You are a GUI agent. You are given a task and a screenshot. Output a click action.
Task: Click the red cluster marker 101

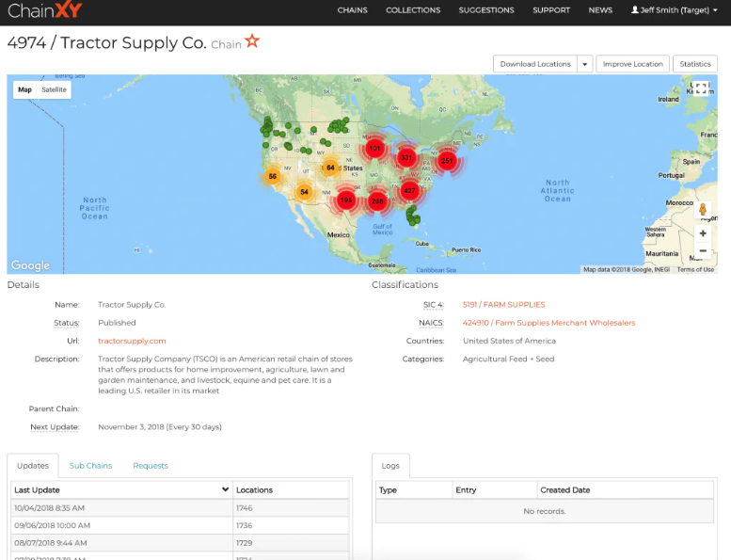(374, 149)
